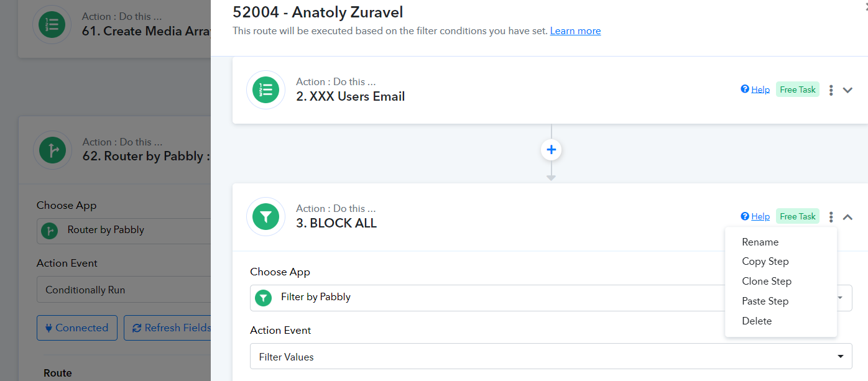Image resolution: width=868 pixels, height=381 pixels.
Task: Click the XXX Users Email step icon
Action: pos(265,90)
